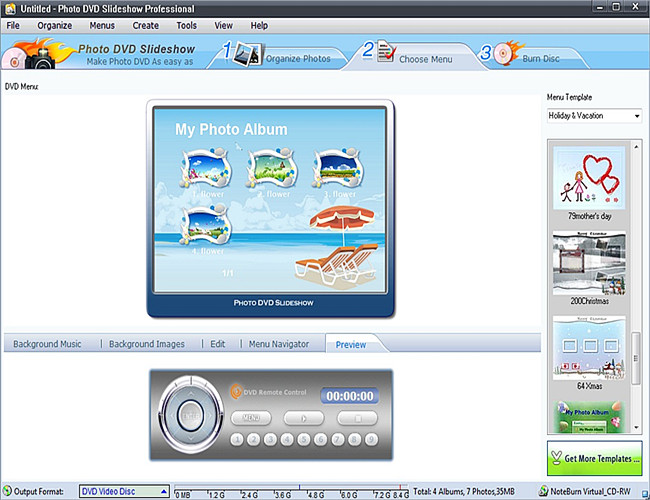The image size is (650, 500).
Task: Click the remote up arrow
Action: (x=191, y=393)
